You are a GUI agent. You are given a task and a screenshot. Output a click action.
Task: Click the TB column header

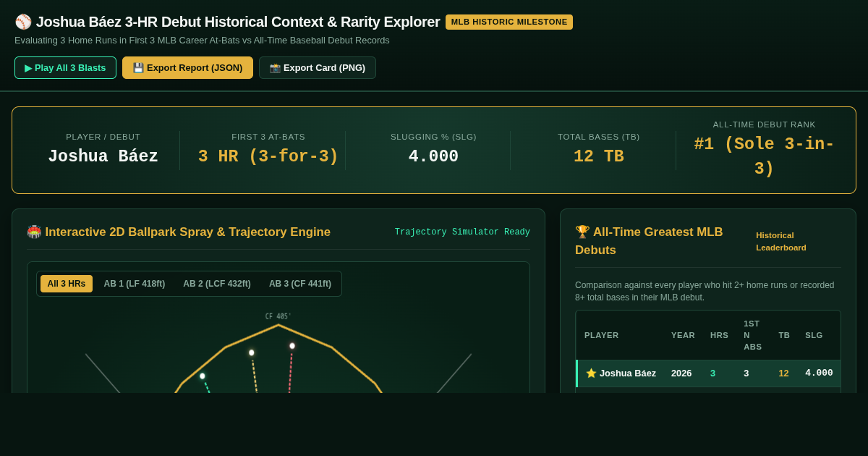(784, 335)
